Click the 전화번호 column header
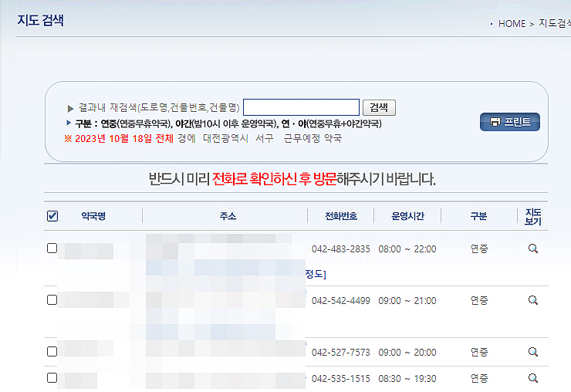The image size is (571, 392). (341, 216)
